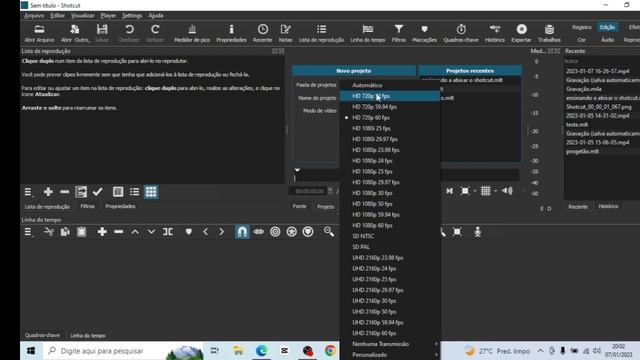Switch to Registro layout button

click(582, 27)
